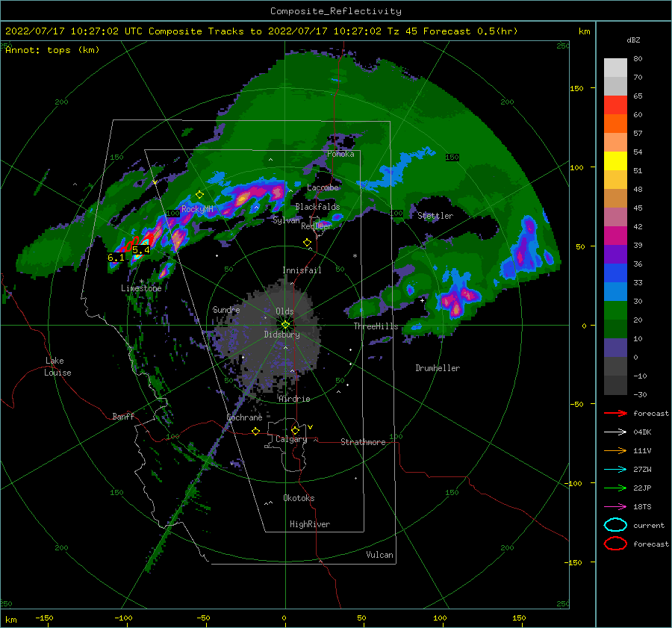Click the Lake Louise label
This screenshot has width=672, height=628.
click(57, 367)
